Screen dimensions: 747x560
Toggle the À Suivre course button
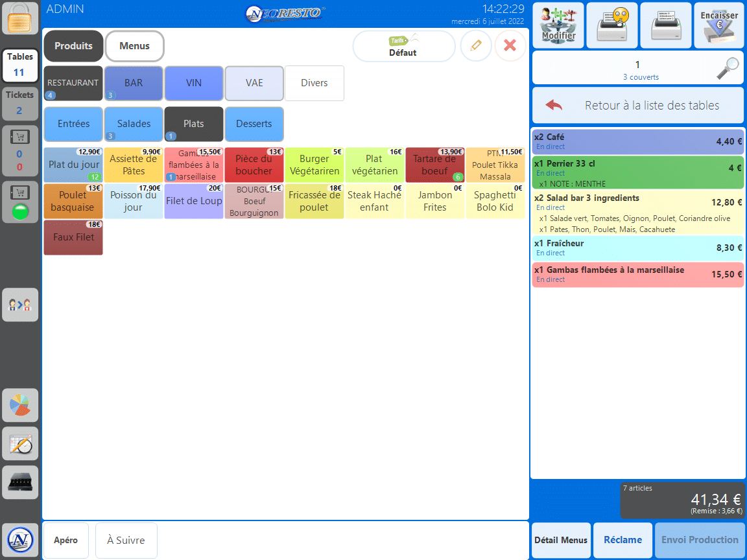(x=126, y=541)
